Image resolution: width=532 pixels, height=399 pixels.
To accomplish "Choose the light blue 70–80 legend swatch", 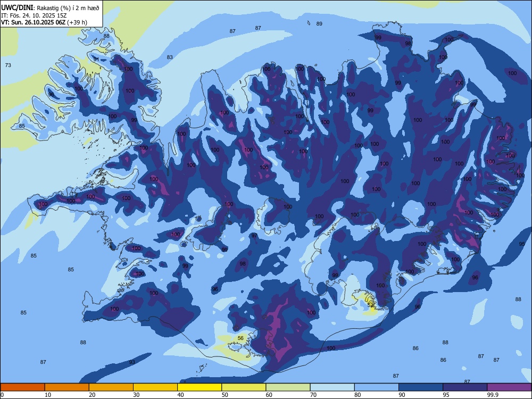I will [x=332, y=387].
